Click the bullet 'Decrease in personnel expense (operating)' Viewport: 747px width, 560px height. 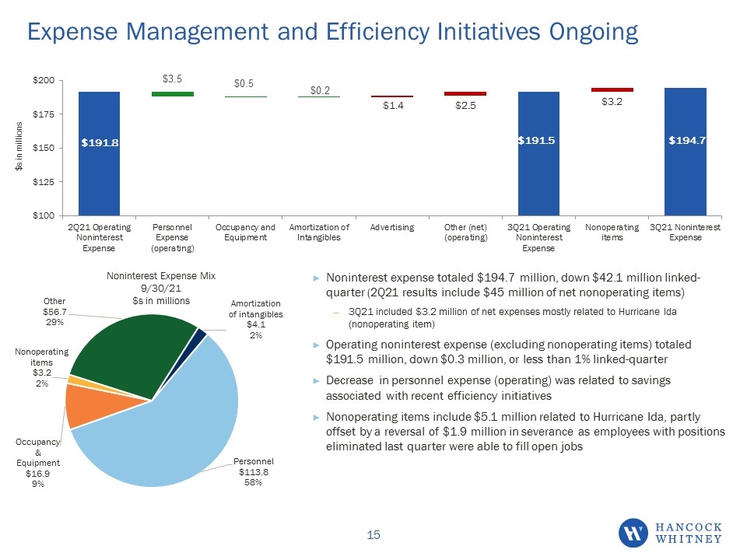coord(498,388)
